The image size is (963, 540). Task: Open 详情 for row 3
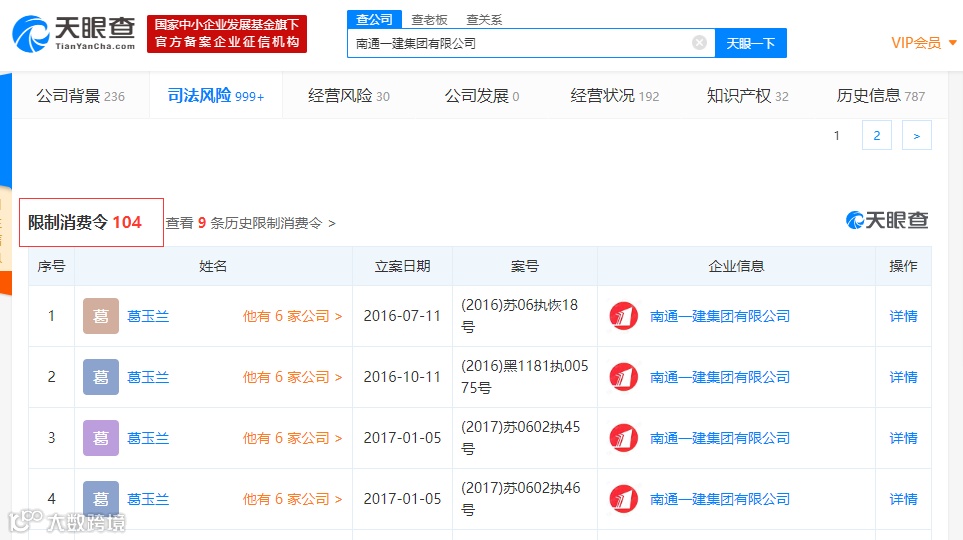point(903,438)
